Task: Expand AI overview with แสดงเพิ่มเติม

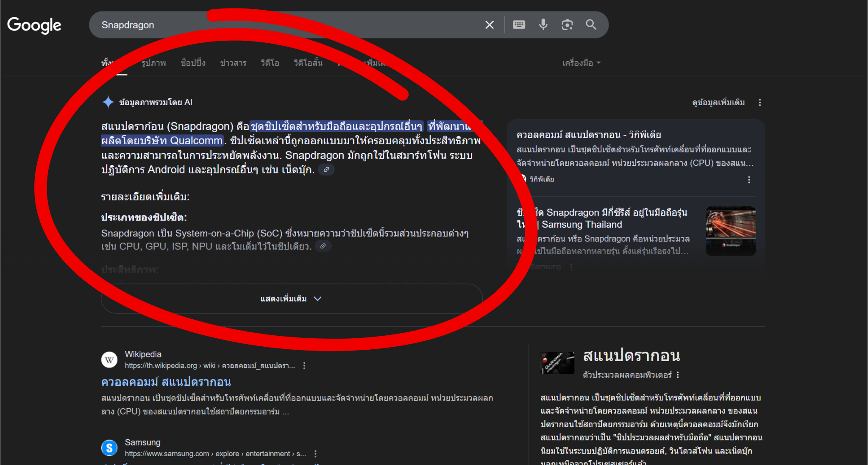Action: point(292,299)
